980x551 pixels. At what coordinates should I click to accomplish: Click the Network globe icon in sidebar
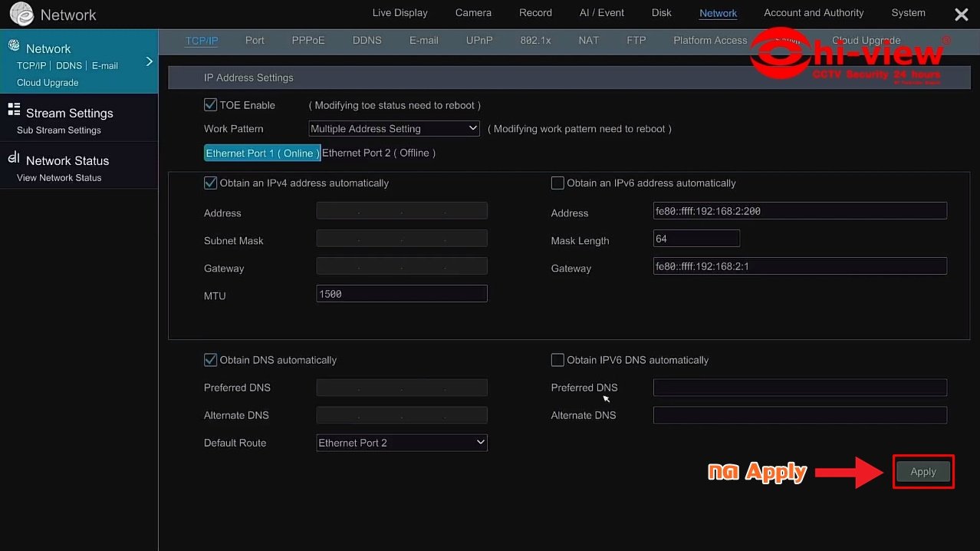tap(14, 46)
